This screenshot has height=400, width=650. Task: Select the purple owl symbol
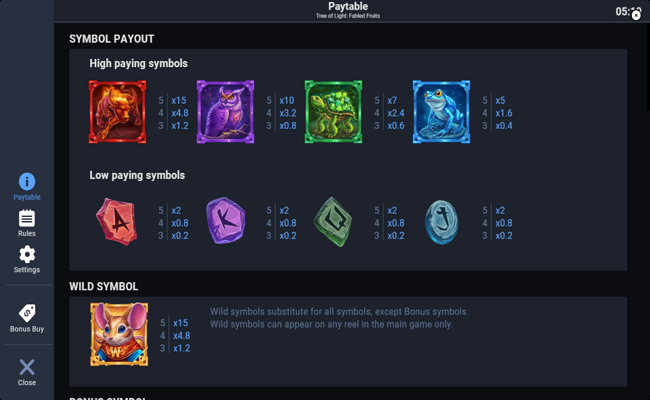[x=226, y=112]
